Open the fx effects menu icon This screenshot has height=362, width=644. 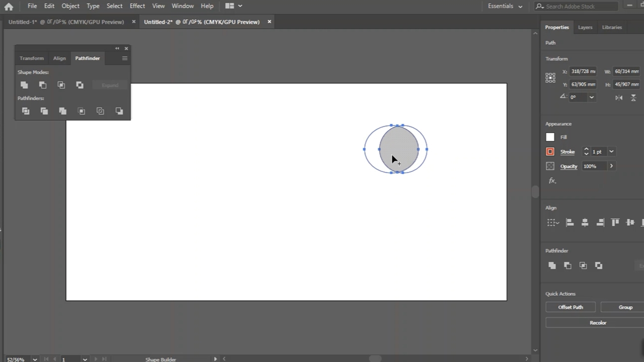[x=552, y=181]
